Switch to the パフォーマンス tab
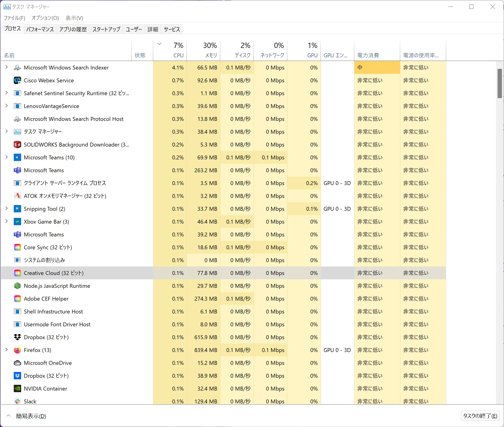 pyautogui.click(x=40, y=29)
